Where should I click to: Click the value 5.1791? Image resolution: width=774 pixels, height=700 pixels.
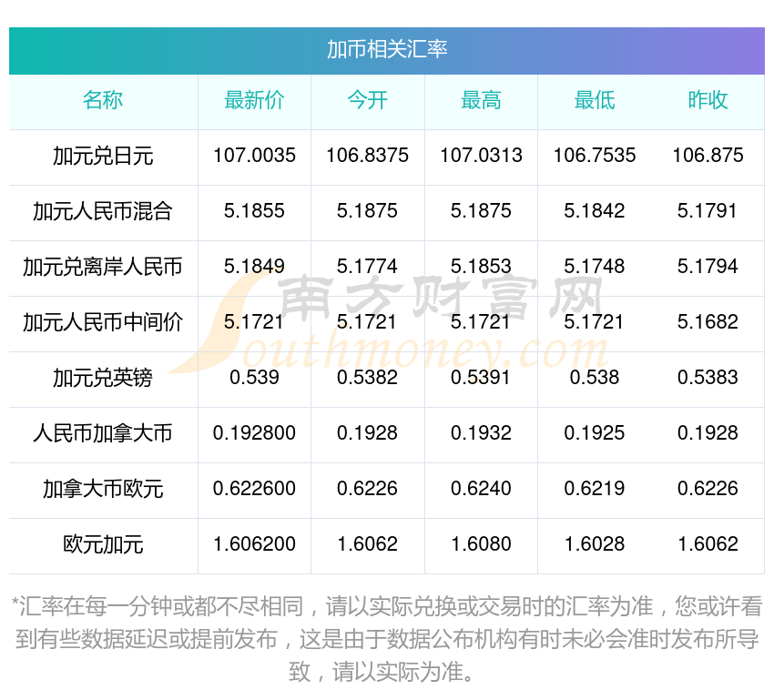click(x=708, y=211)
